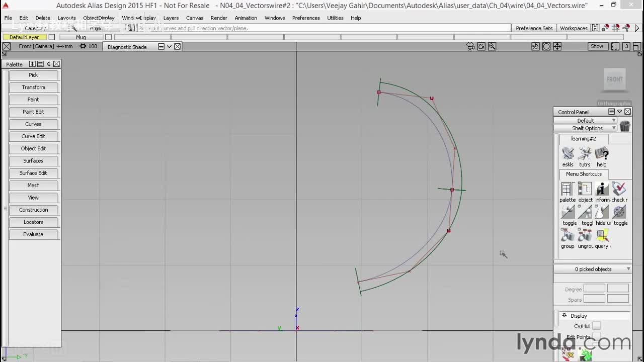Open the File menu
Screen dimensions: 644x362
(x=9, y=18)
